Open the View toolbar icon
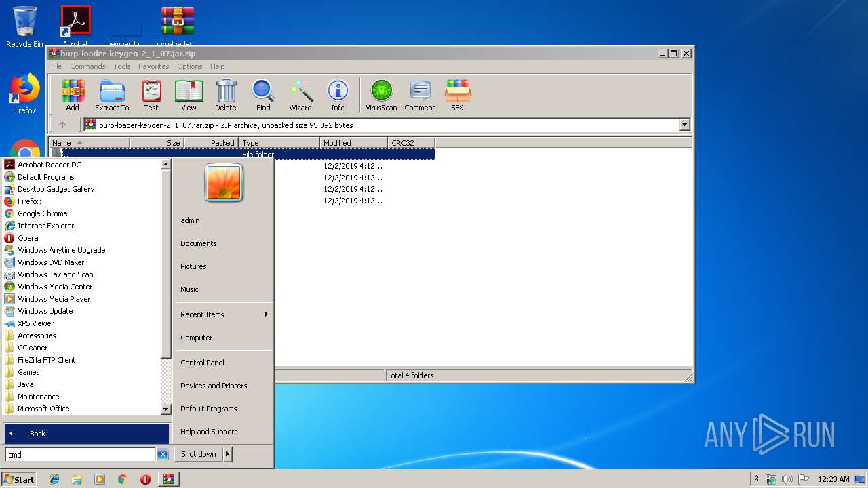The width and height of the screenshot is (868, 488). [x=189, y=96]
